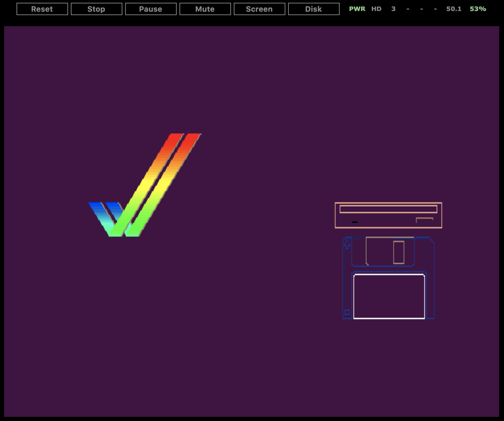Click the PWR power indicator

[357, 9]
